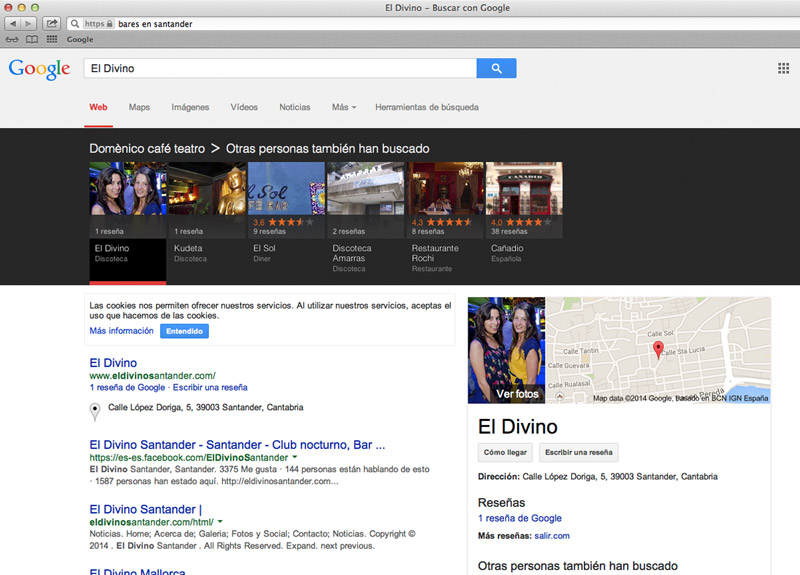Open the Google apps grid icon
Viewport: 800px width, 575px height.
pyautogui.click(x=783, y=68)
